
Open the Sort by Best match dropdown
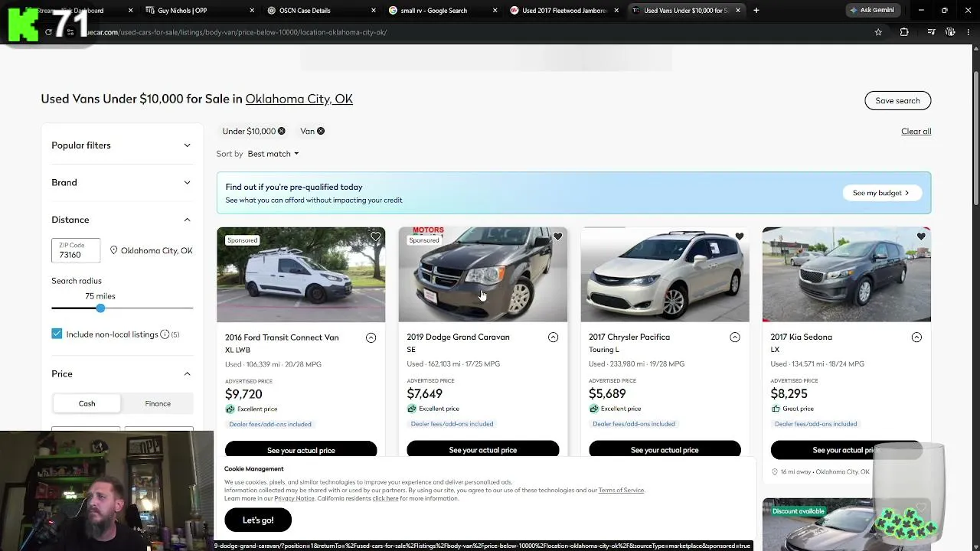pos(273,154)
